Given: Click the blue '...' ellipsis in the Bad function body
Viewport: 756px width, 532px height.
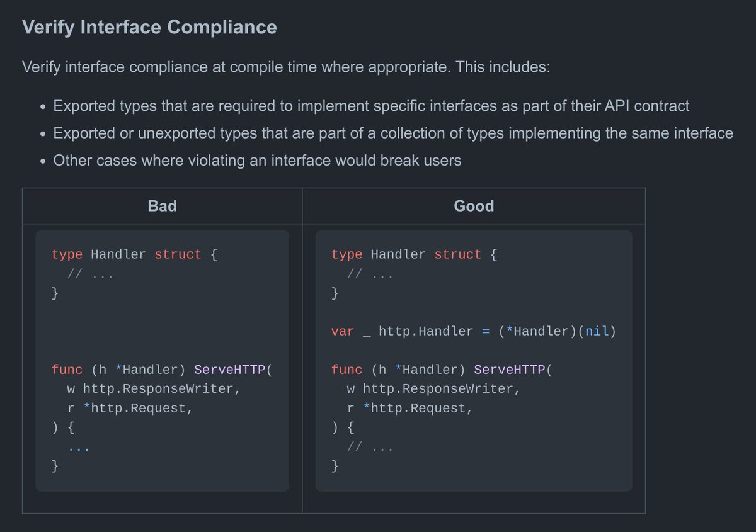Looking at the screenshot, I should click(79, 448).
